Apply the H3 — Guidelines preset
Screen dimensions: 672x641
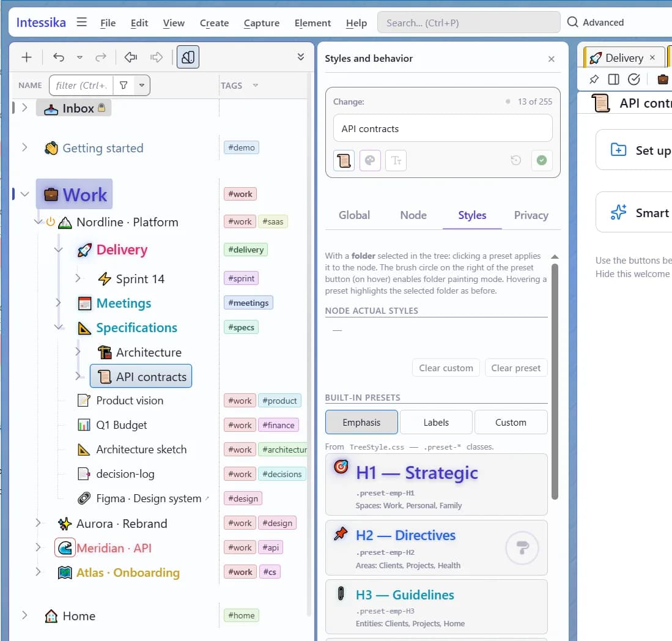pos(437,607)
